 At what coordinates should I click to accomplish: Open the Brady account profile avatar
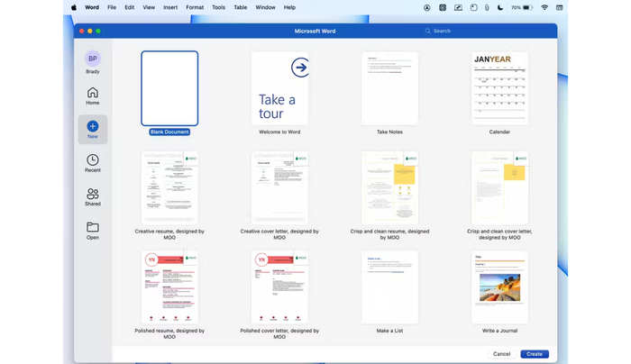93,59
